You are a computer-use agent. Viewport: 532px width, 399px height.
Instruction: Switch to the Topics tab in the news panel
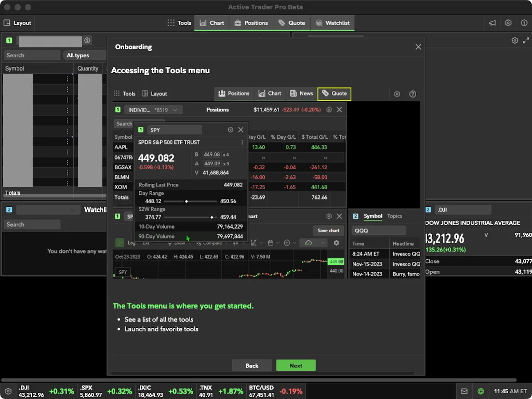395,216
